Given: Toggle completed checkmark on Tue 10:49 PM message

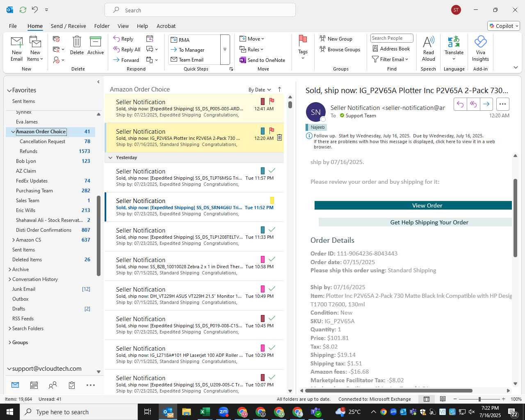Looking at the screenshot, I should click(272, 288).
